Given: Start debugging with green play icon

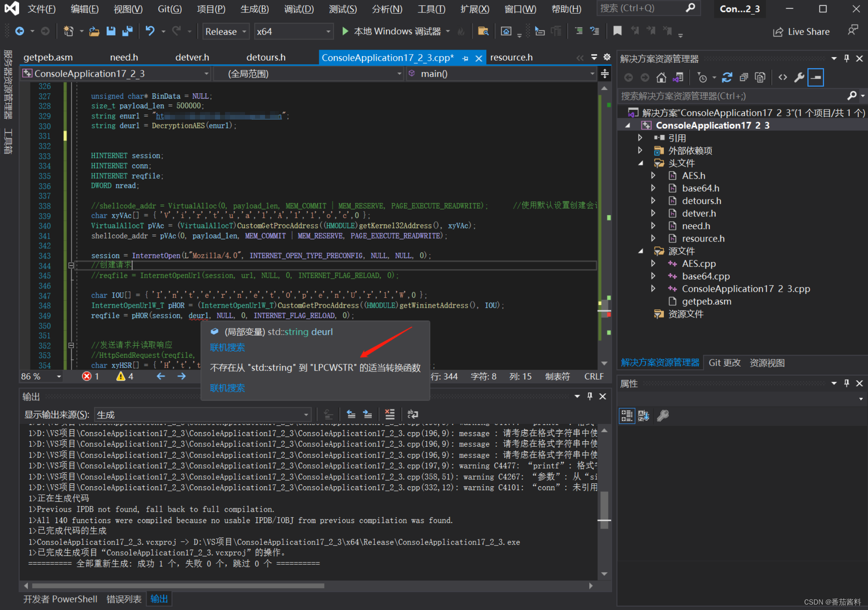Looking at the screenshot, I should 345,31.
